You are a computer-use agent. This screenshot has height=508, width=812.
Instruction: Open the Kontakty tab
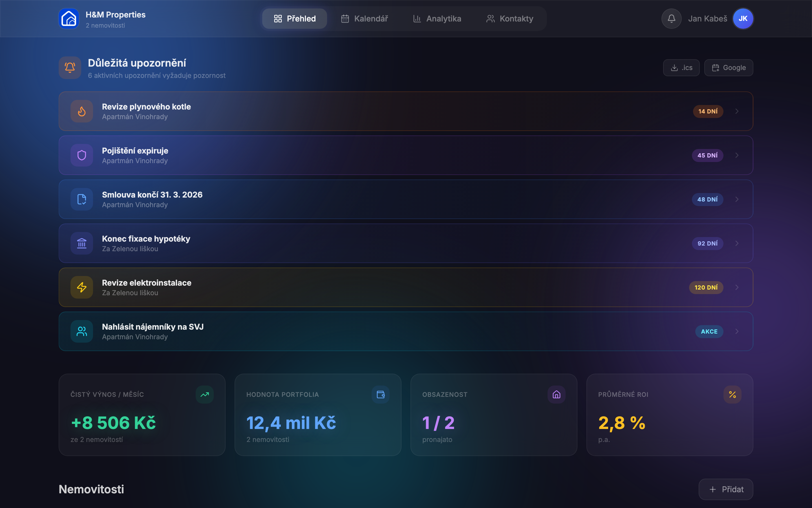tap(509, 18)
